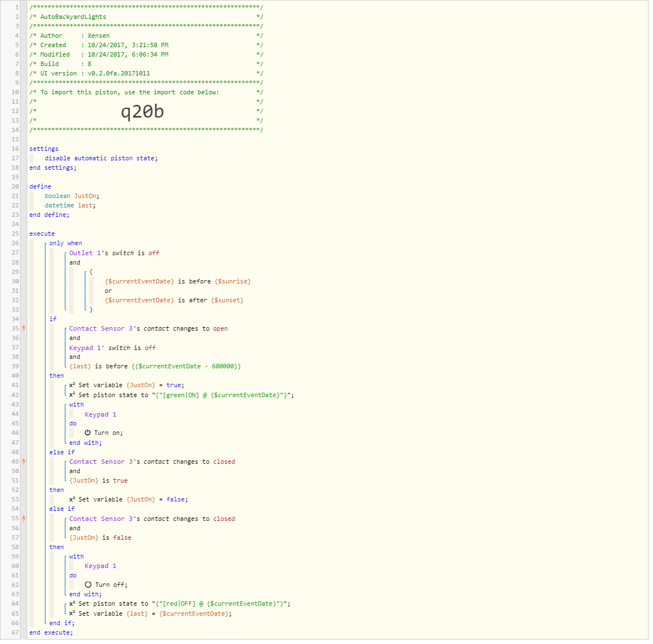The height and width of the screenshot is (644, 653).
Task: Select '$currentEventDate is after $sunset' condition
Action: pyautogui.click(x=174, y=300)
